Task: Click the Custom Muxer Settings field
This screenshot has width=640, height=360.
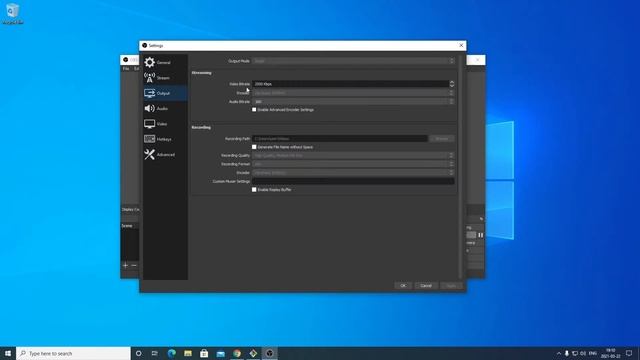Action: pos(353,181)
